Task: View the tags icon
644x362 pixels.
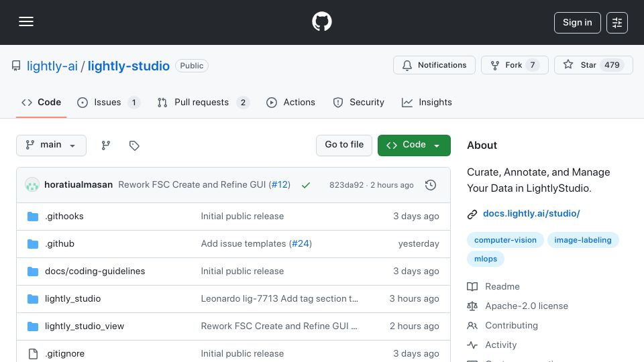Action: click(134, 145)
